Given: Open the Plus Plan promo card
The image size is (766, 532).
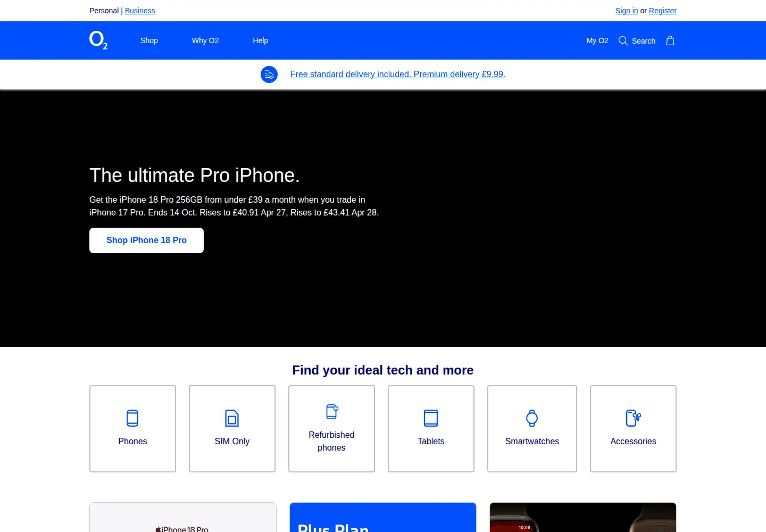Looking at the screenshot, I should [x=383, y=517].
